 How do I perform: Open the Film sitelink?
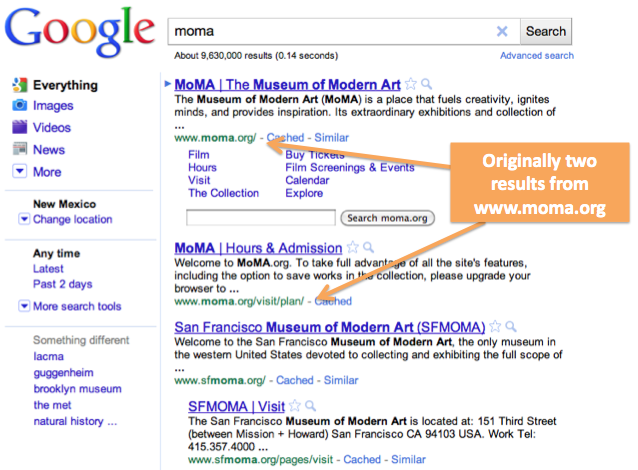click(x=199, y=155)
